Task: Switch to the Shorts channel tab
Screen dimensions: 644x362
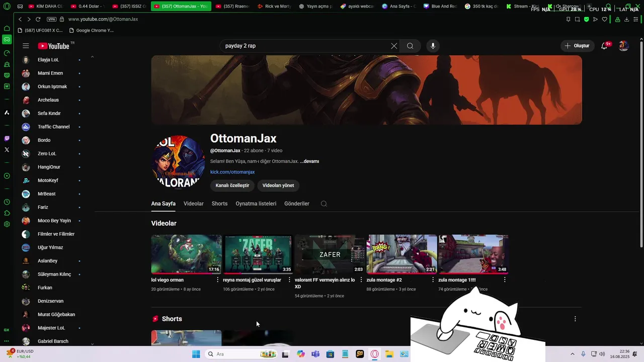Action: 219,204
